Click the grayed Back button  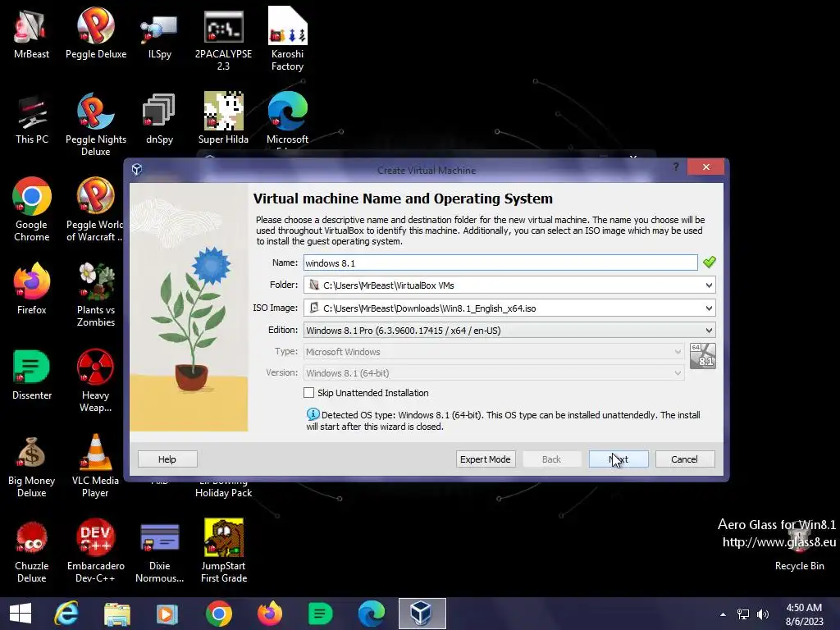tap(552, 459)
